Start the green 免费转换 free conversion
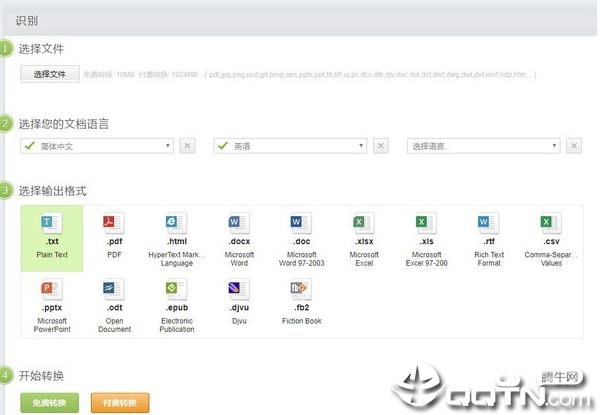Image resolution: width=600 pixels, height=415 pixels. tap(50, 403)
